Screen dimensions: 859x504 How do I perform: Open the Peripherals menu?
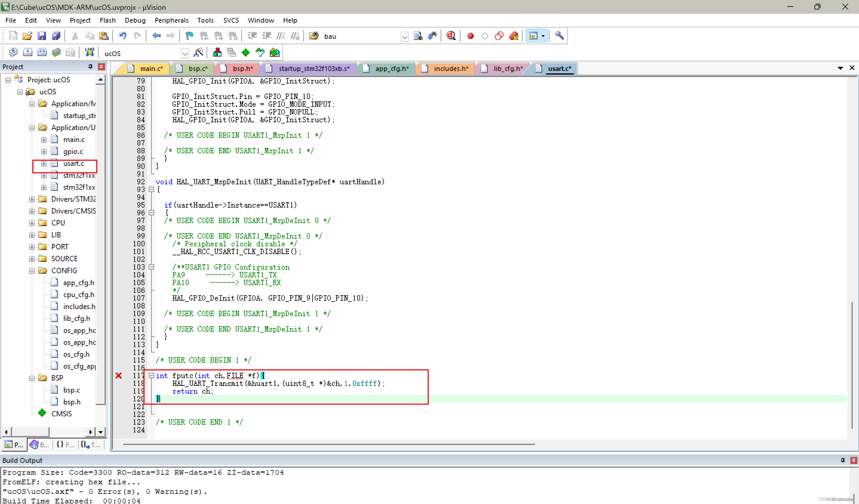click(x=171, y=20)
